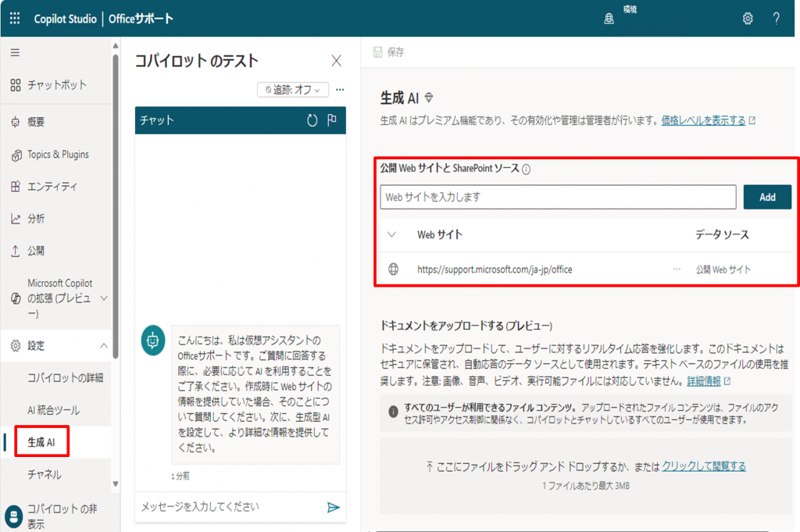Click the エンティティ sidebar icon
Image resolution: width=800 pixels, height=532 pixels.
click(16, 187)
